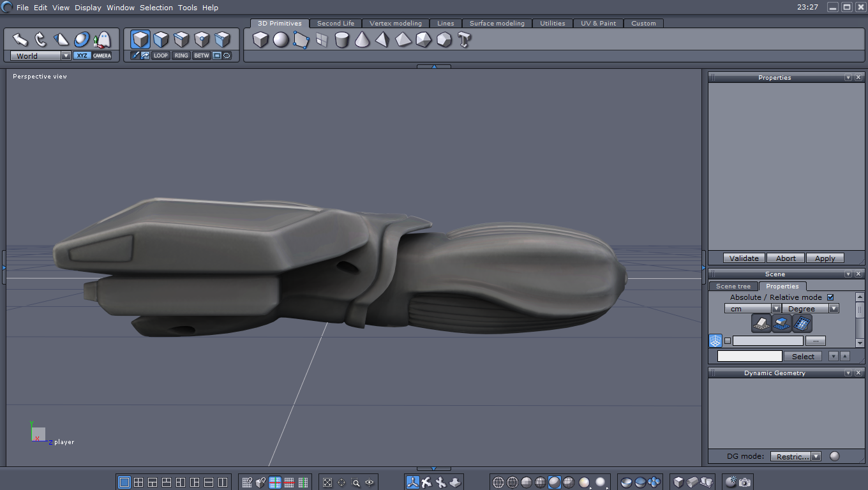This screenshot has height=490, width=868.
Task: Choose the four-view layout
Action: coord(138,482)
